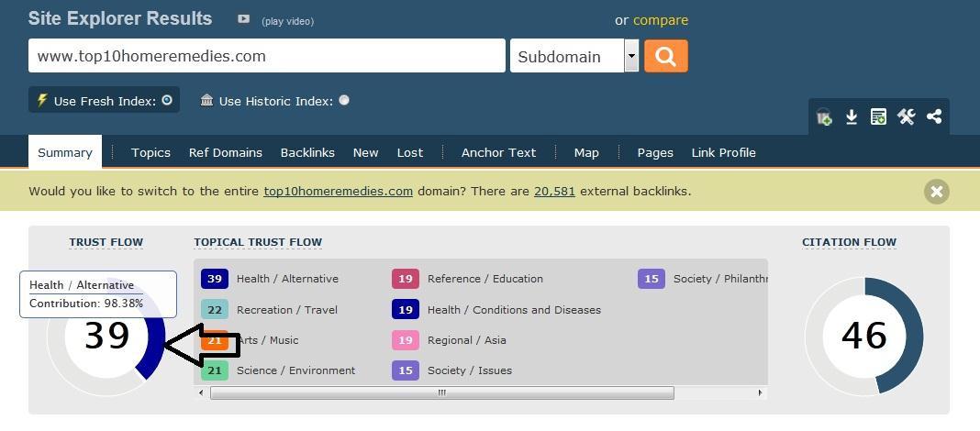The width and height of the screenshot is (980, 431).
Task: Click the compare link
Action: click(x=661, y=20)
